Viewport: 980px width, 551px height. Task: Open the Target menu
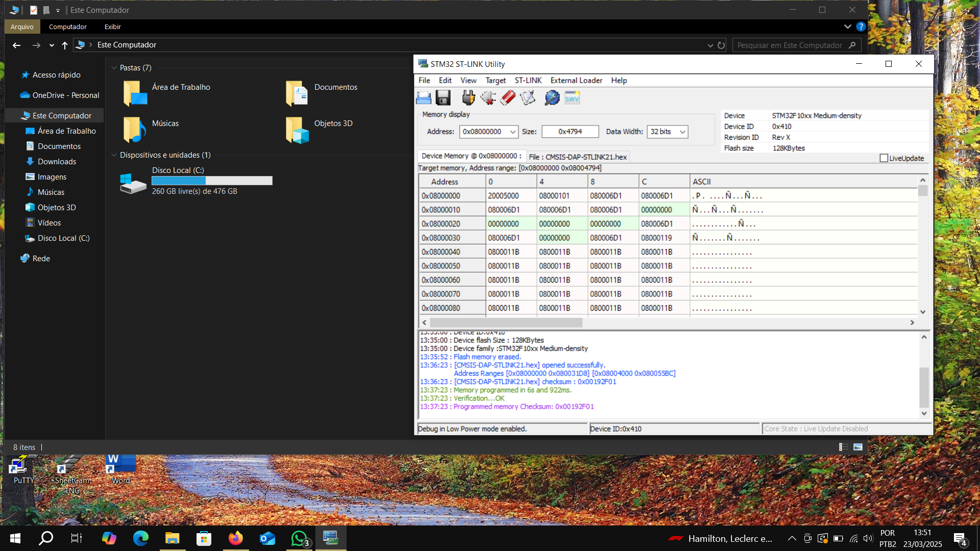click(496, 80)
